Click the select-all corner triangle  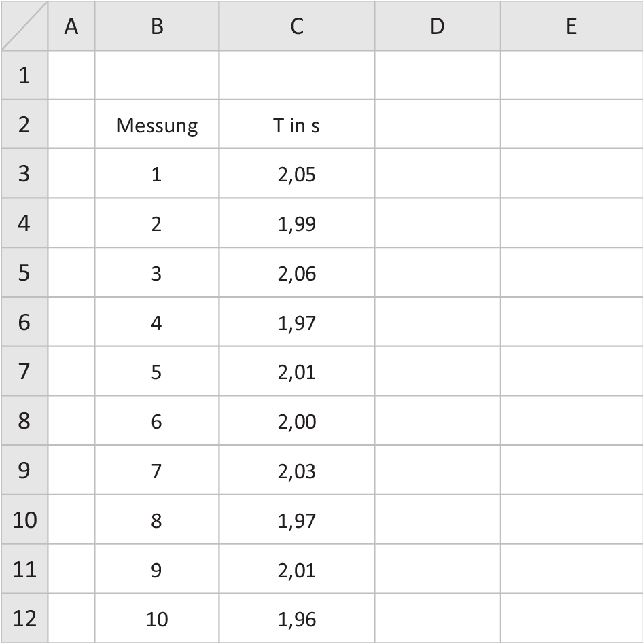tap(24, 26)
